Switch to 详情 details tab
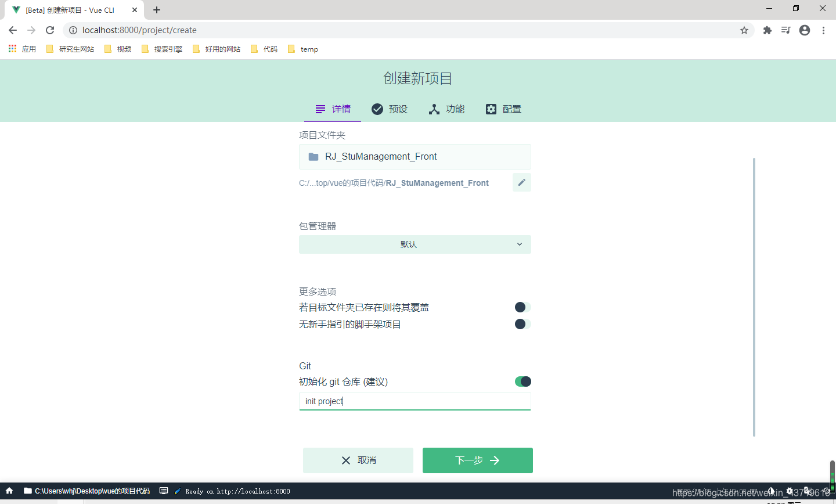This screenshot has height=504, width=836. 333,109
